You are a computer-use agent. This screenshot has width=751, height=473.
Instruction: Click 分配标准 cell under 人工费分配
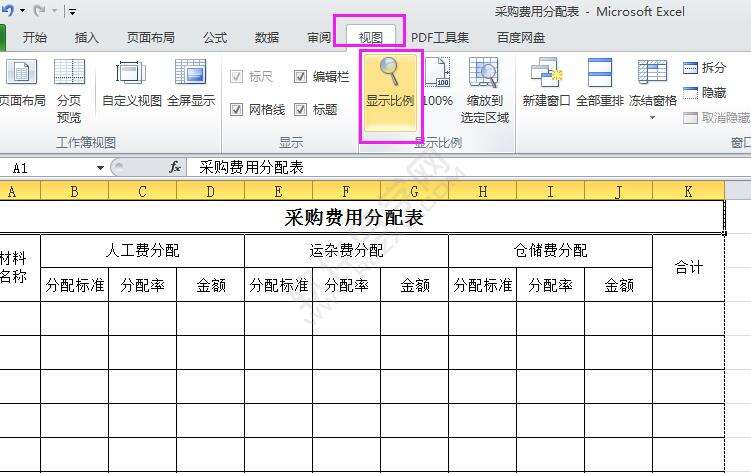75,285
